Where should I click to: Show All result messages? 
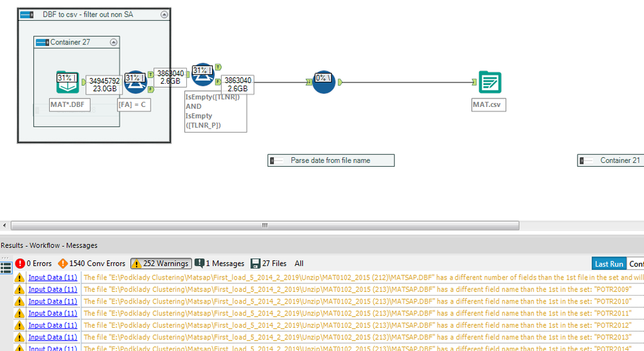[x=299, y=263]
